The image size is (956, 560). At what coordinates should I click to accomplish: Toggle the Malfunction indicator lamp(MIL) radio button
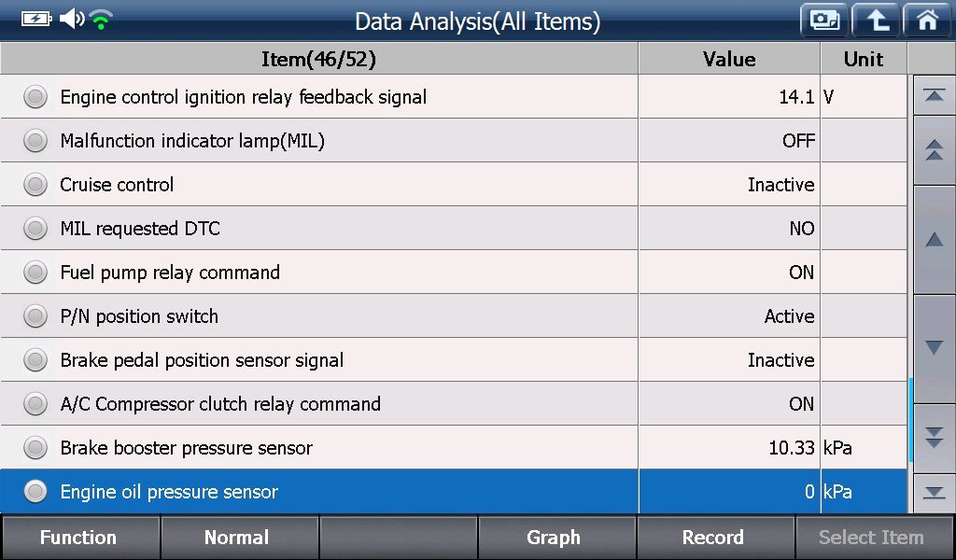click(x=35, y=141)
